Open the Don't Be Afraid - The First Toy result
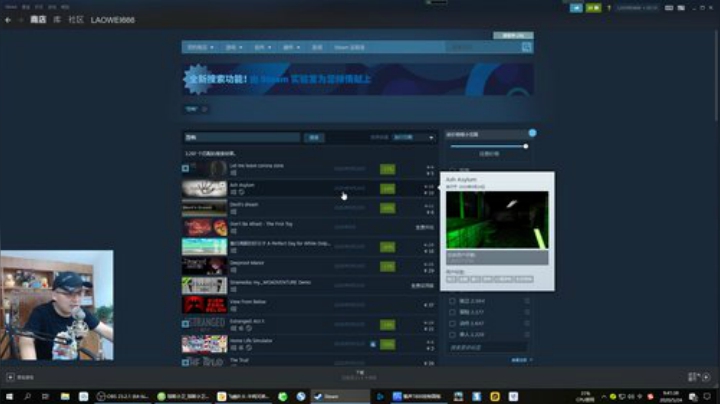Viewport: 720px width, 404px height. tap(309, 227)
